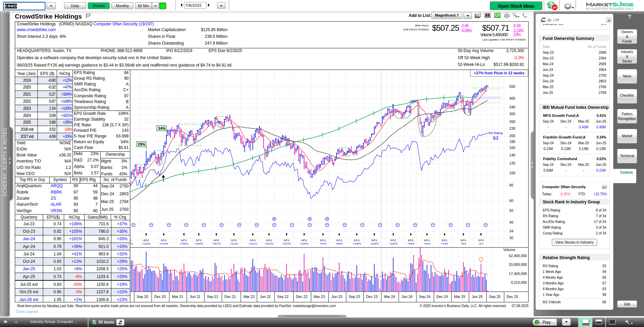The width and height of the screenshot is (644, 327).
Task: Open Chart Legend link
Action: click(x=27, y=311)
